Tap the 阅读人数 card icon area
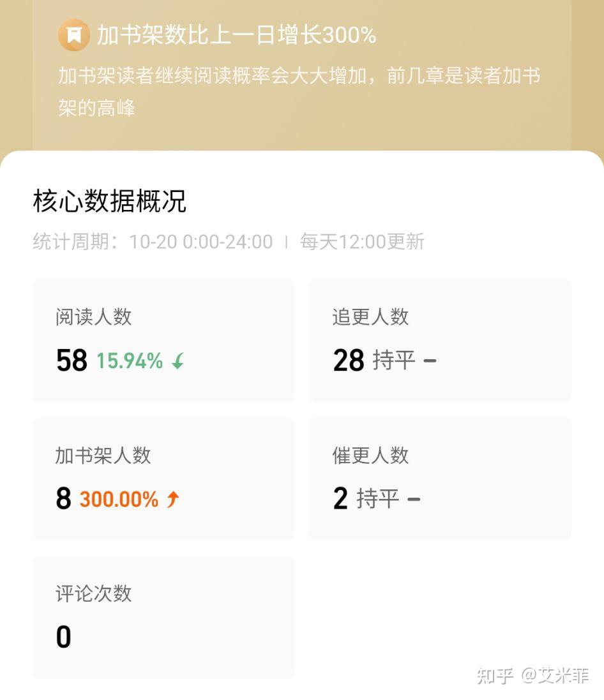604x700 pixels. tap(93, 317)
